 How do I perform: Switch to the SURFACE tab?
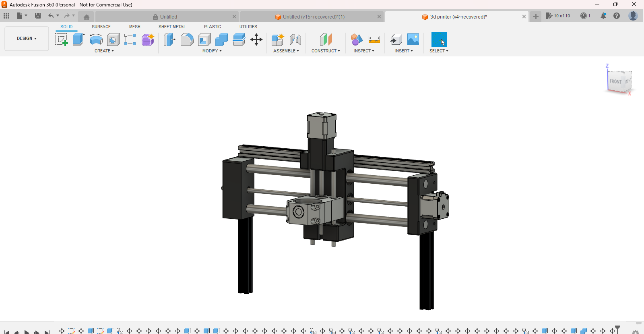(101, 27)
